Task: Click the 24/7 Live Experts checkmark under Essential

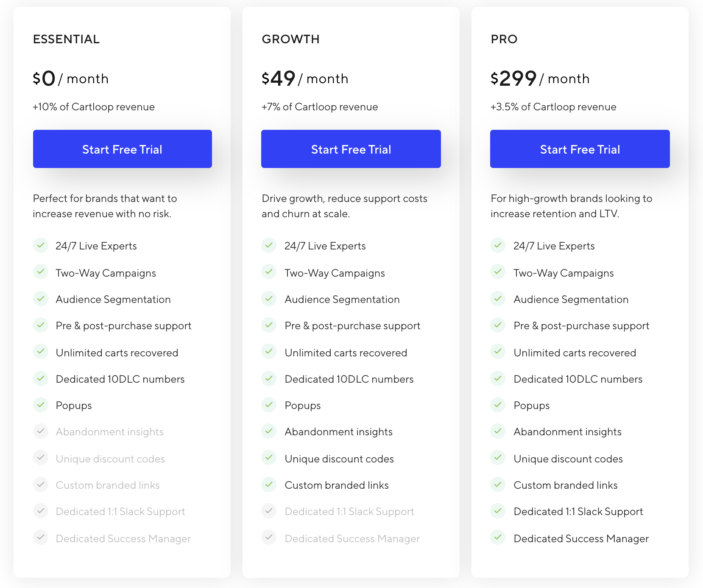Action: 41,245
